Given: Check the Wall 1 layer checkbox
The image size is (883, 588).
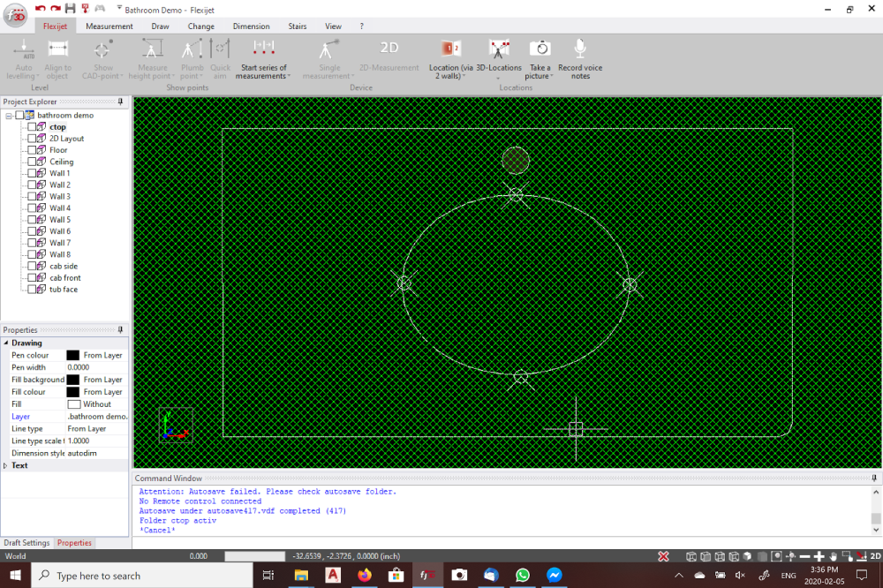Looking at the screenshot, I should [32, 173].
